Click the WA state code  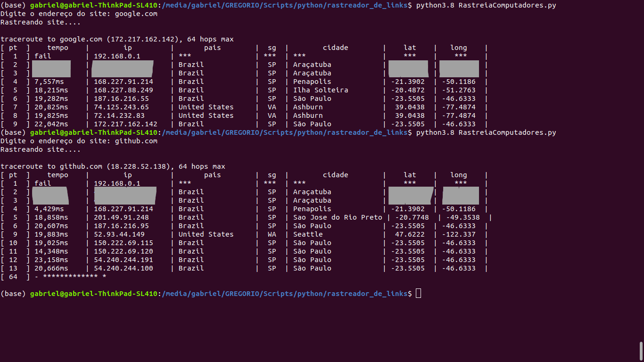272,234
